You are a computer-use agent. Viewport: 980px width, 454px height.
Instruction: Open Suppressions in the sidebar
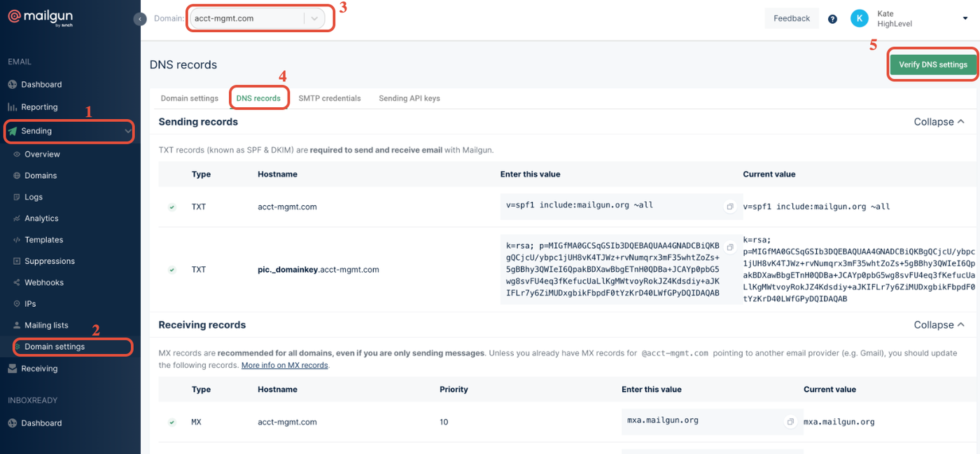point(50,261)
